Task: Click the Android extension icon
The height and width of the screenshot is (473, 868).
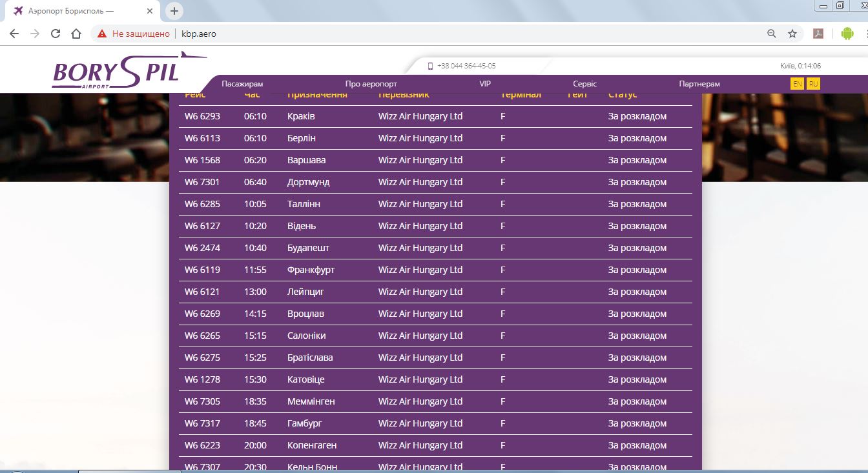Action: point(847,34)
